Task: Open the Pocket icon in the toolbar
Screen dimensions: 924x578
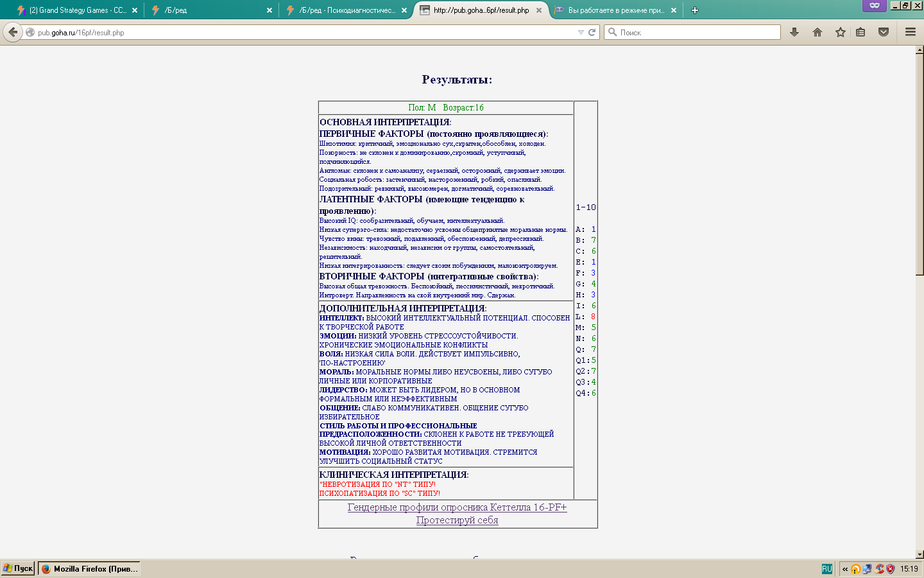Action: pos(884,32)
